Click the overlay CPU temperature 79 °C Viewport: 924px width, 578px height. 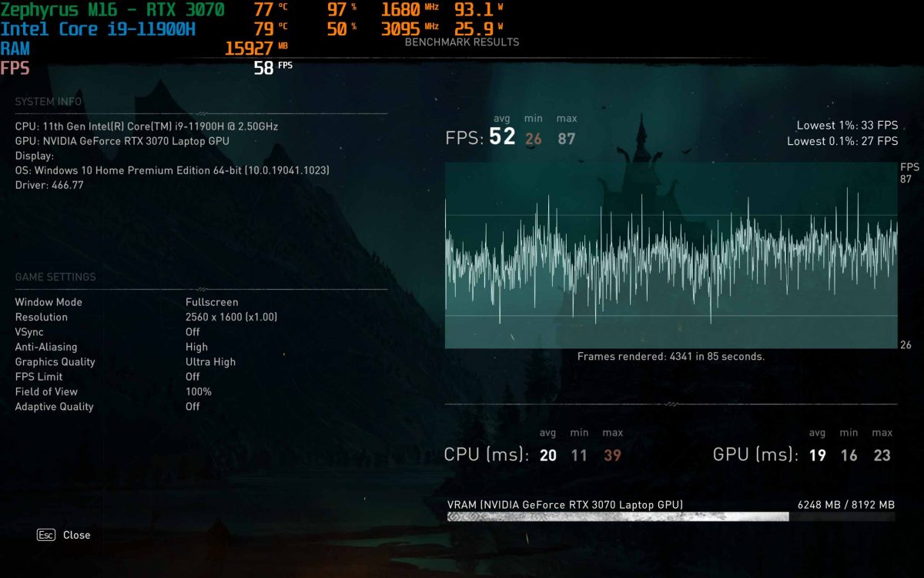[x=270, y=29]
